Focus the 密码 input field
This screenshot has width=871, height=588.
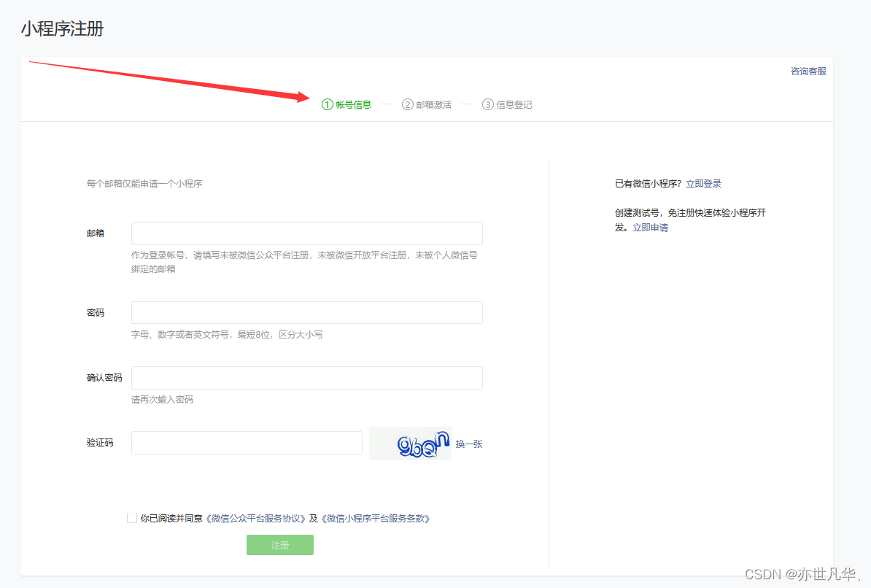[x=306, y=312]
